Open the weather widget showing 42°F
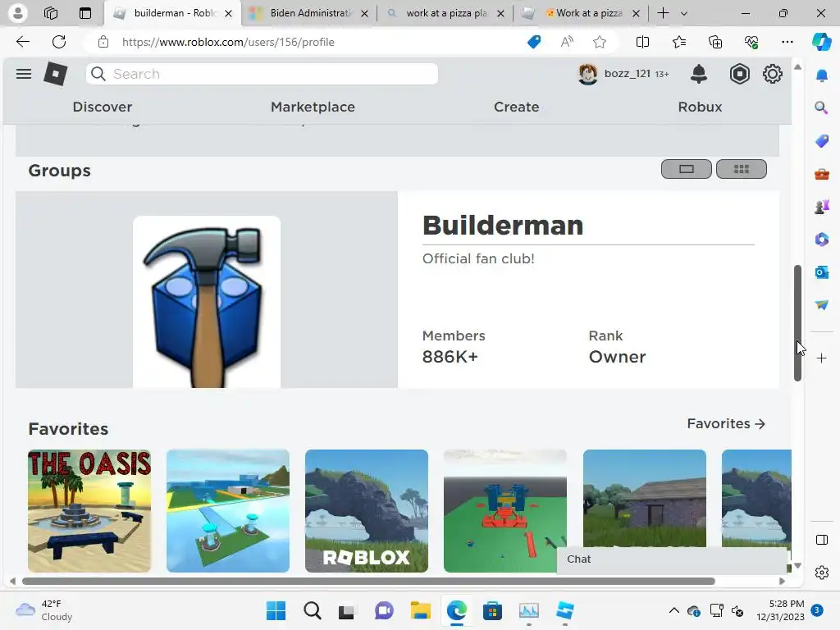This screenshot has height=630, width=840. (x=45, y=610)
